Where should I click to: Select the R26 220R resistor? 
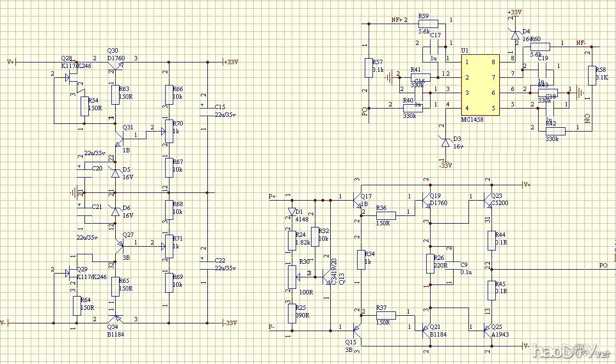click(431, 264)
